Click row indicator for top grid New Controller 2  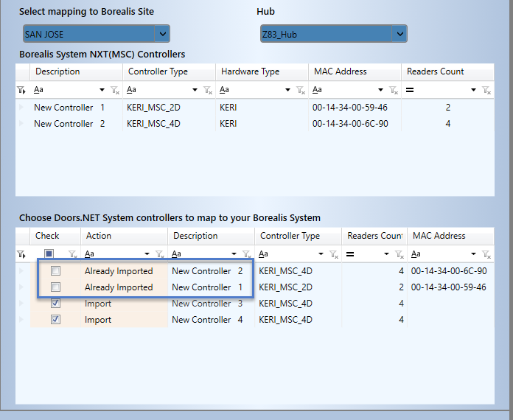click(x=22, y=124)
